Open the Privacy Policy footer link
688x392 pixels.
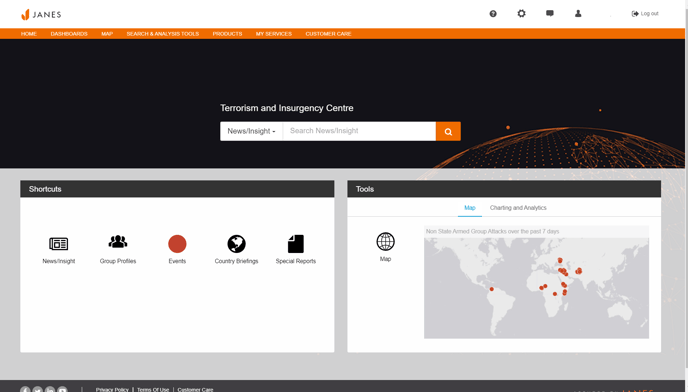[112, 389]
